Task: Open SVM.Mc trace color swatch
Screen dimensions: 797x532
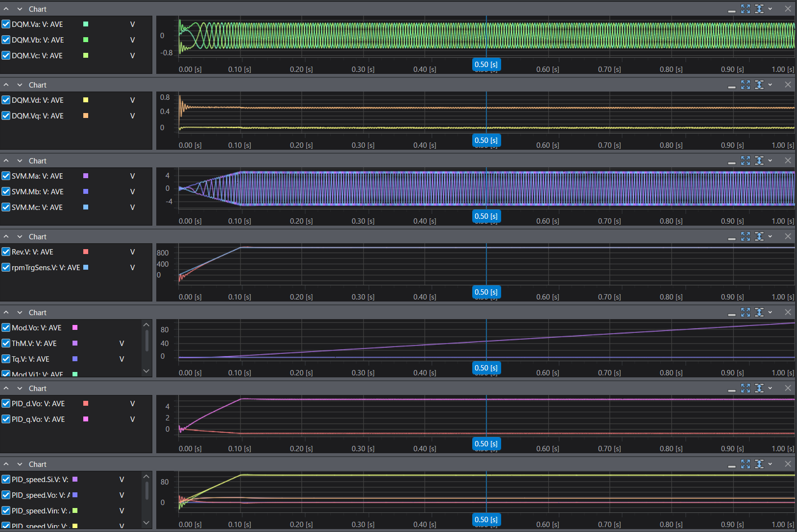Action: (x=86, y=207)
